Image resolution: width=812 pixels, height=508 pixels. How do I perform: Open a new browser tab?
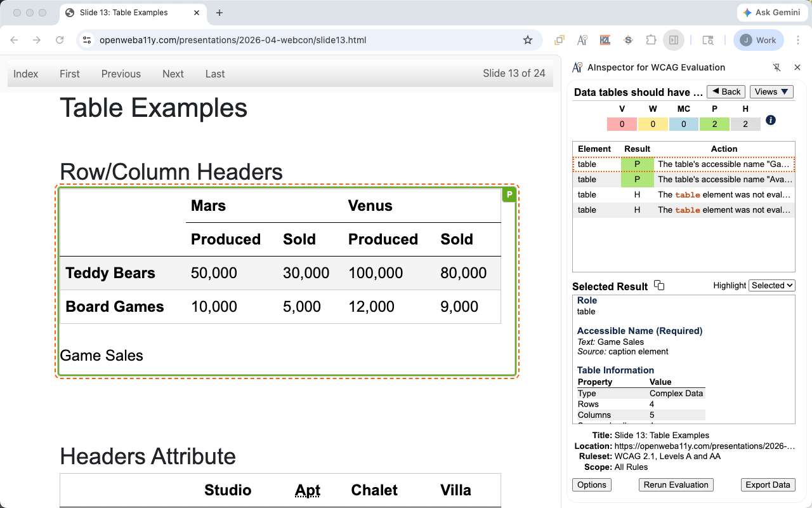pyautogui.click(x=219, y=13)
